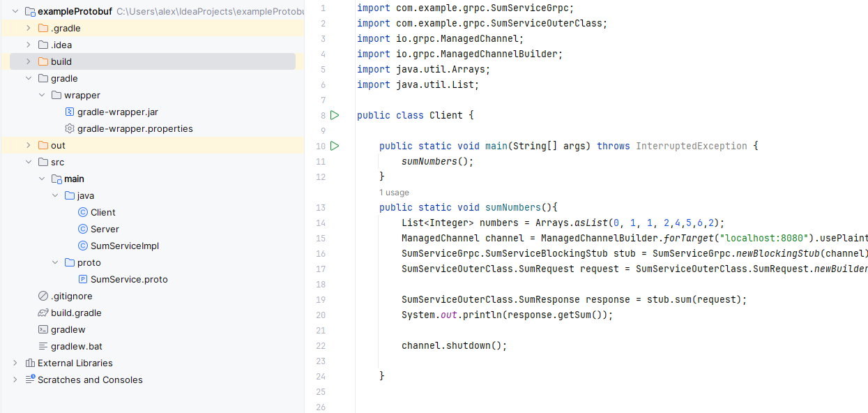Select Server file name in project tree
This screenshot has width=868, height=413.
[x=105, y=230]
